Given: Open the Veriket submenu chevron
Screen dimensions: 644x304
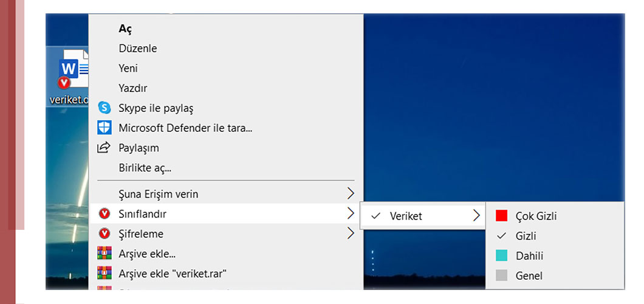Looking at the screenshot, I should point(477,216).
